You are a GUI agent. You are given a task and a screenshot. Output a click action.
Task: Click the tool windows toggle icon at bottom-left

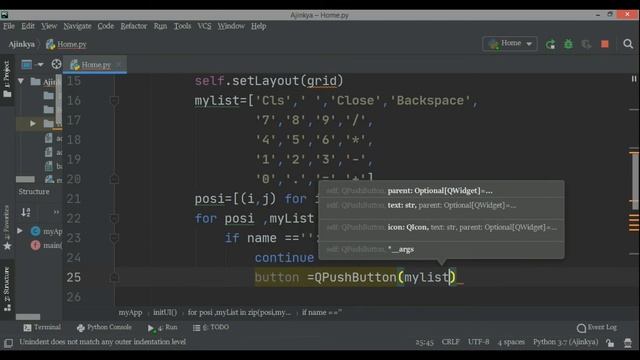tap(8, 342)
